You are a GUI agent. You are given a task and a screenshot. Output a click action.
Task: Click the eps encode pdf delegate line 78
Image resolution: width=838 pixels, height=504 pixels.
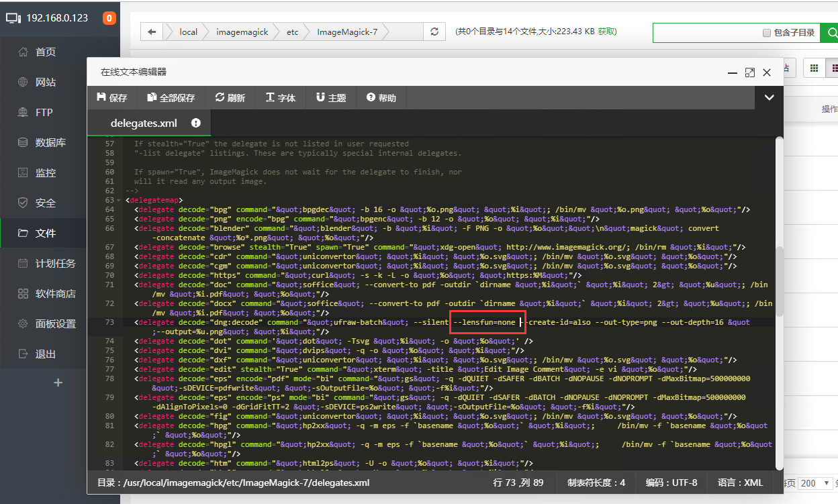pyautogui.click(x=442, y=383)
